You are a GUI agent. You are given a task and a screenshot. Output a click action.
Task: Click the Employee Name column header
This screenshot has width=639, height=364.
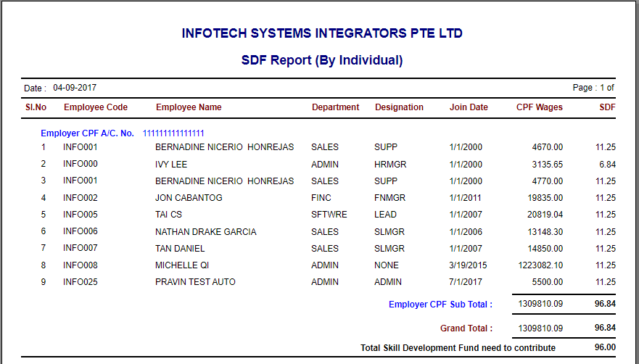pyautogui.click(x=189, y=107)
